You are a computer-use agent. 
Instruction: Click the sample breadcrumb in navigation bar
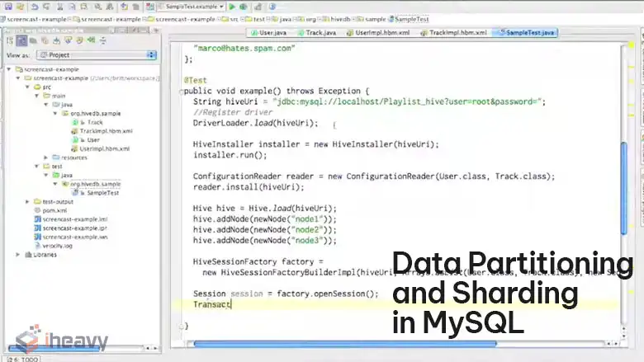[x=376, y=19]
